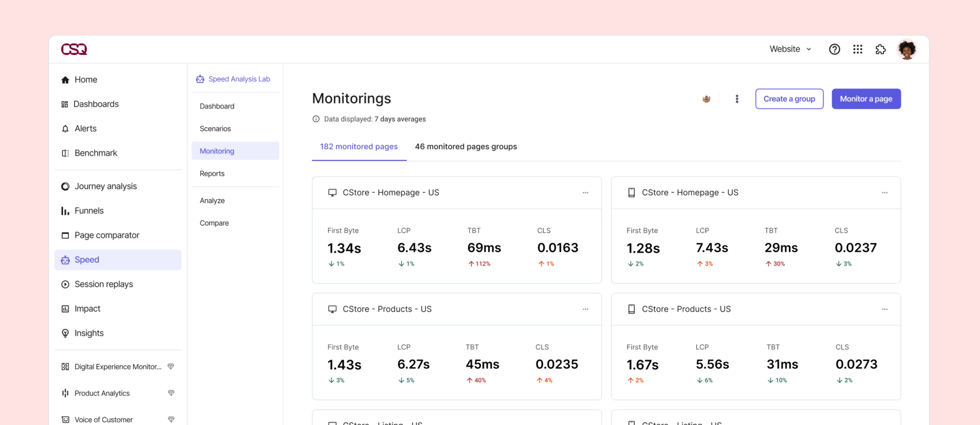This screenshot has width=980, height=425.
Task: Click the Home house icon
Action: (x=65, y=80)
